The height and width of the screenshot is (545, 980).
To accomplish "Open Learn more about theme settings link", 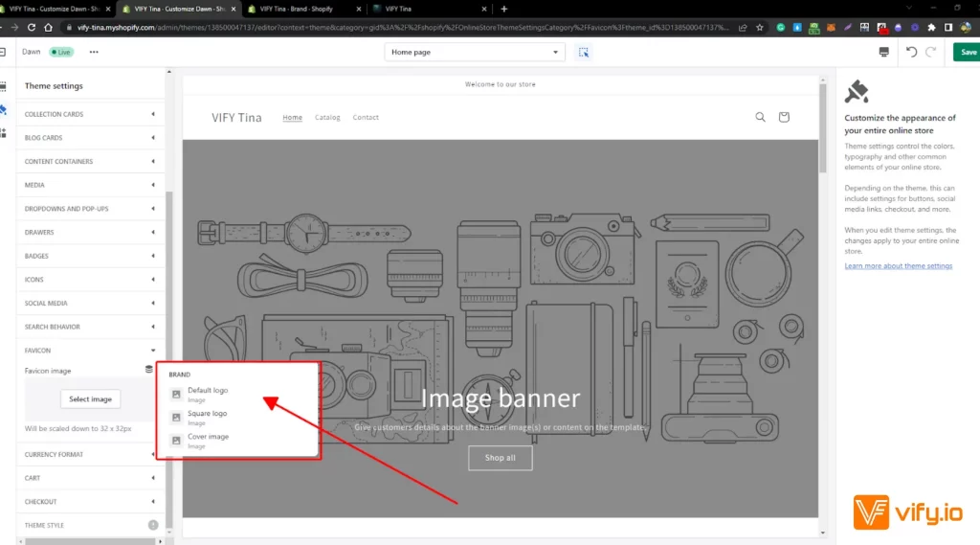I will coord(898,266).
